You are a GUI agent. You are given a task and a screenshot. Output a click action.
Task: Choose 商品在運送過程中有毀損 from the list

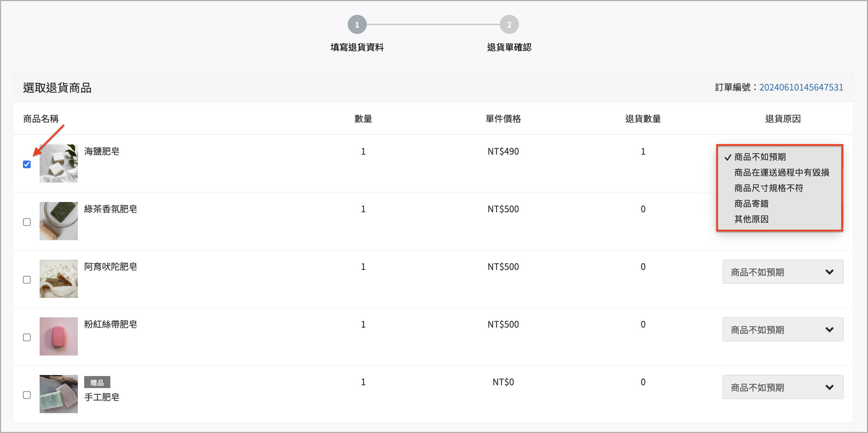tap(781, 172)
